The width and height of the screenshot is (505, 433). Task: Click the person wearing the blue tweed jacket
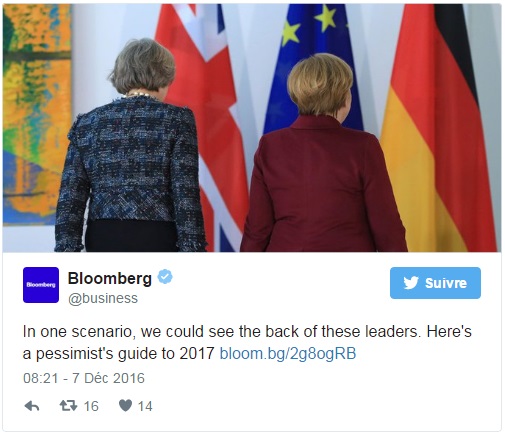coord(133,147)
